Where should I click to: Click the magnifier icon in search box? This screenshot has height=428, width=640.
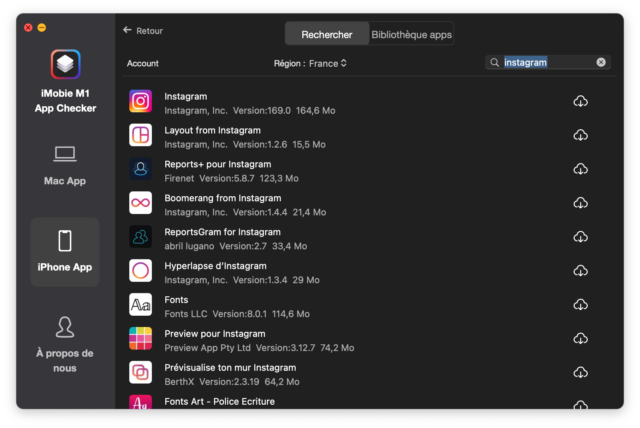coord(495,62)
